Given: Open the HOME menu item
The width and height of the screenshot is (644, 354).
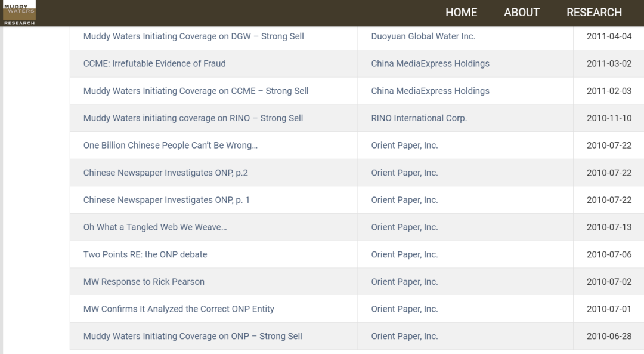Looking at the screenshot, I should 461,13.
